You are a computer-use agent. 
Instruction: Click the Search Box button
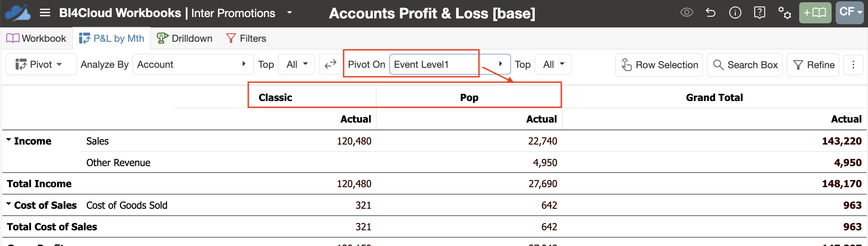point(745,65)
